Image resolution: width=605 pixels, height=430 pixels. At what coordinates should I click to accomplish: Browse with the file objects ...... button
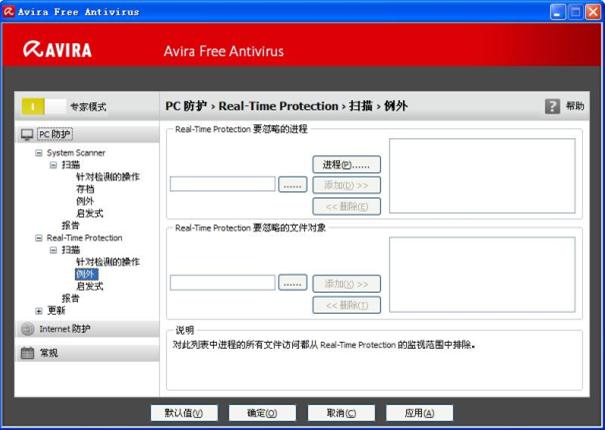tap(292, 283)
